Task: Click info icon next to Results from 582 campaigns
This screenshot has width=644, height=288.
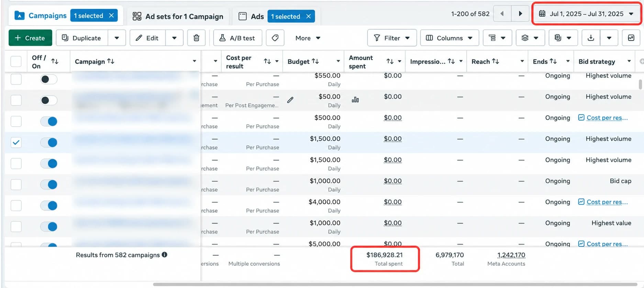Action: click(x=165, y=255)
